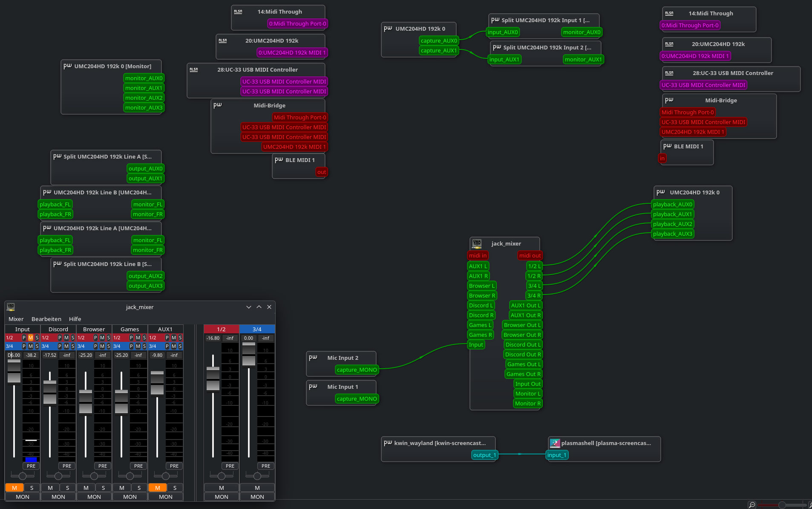Viewport: 812px width, 509px height.
Task: Click the 1/2 output volume fader handle
Action: click(213, 379)
